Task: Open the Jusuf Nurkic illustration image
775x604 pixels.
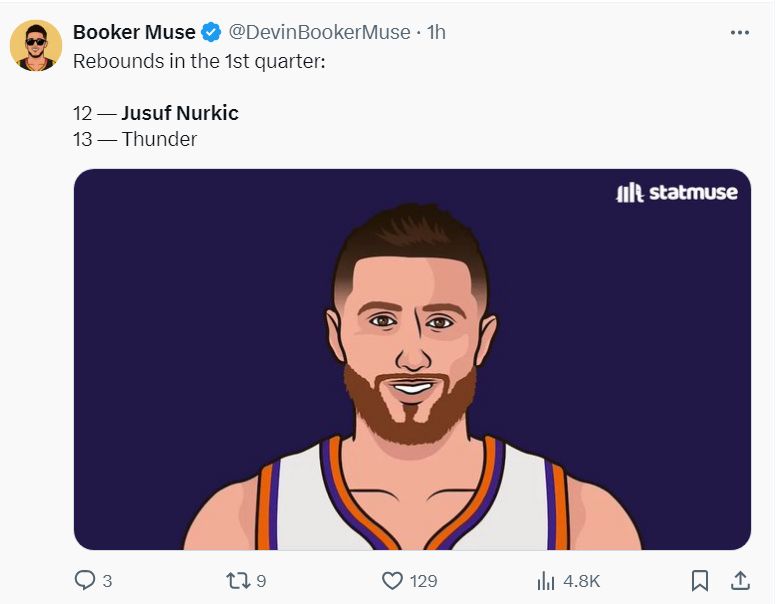Action: [412, 380]
